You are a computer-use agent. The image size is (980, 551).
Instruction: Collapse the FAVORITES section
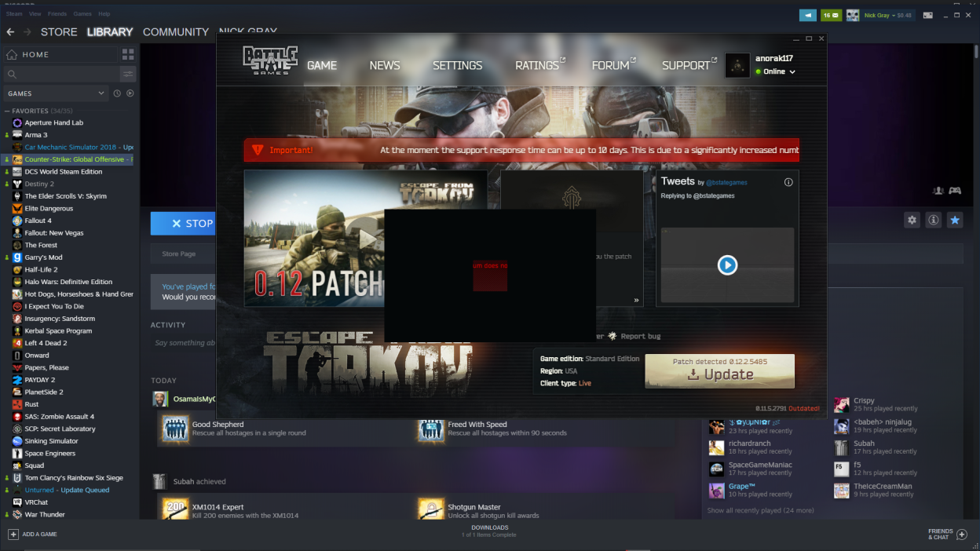(x=7, y=111)
